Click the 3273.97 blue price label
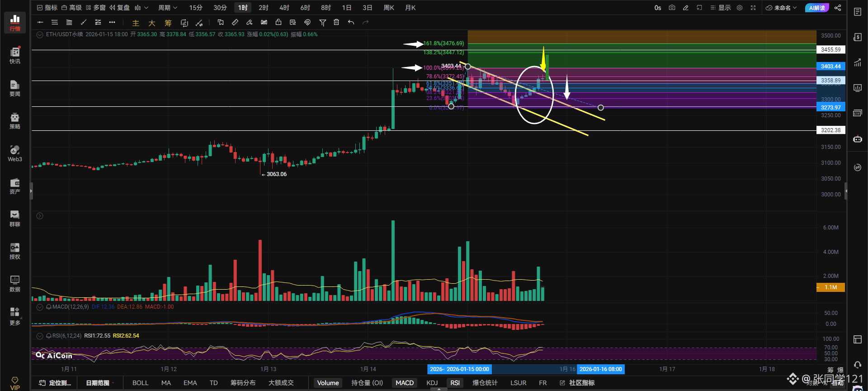This screenshot has width=868, height=391. click(x=830, y=107)
